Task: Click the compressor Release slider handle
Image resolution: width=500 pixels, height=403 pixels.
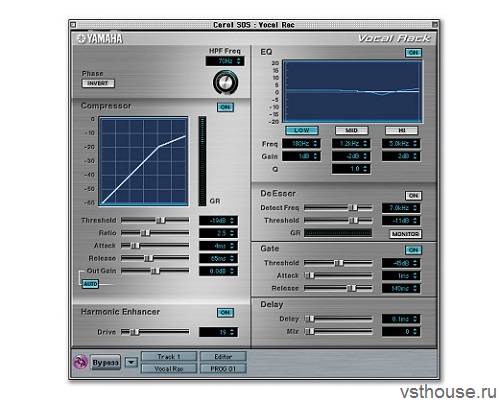Action: click(x=149, y=258)
